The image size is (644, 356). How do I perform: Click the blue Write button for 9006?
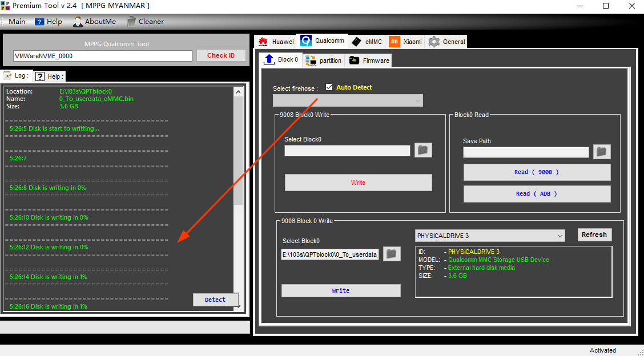pos(341,291)
